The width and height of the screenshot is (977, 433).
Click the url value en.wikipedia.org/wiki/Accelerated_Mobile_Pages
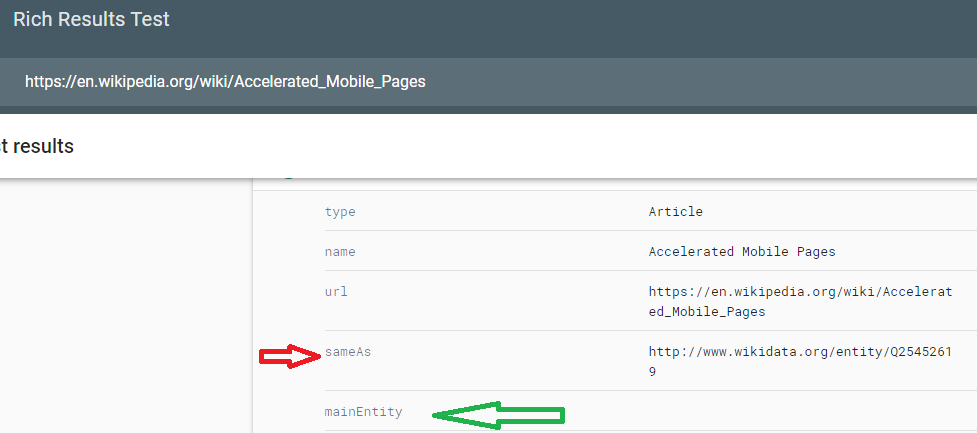tap(800, 302)
